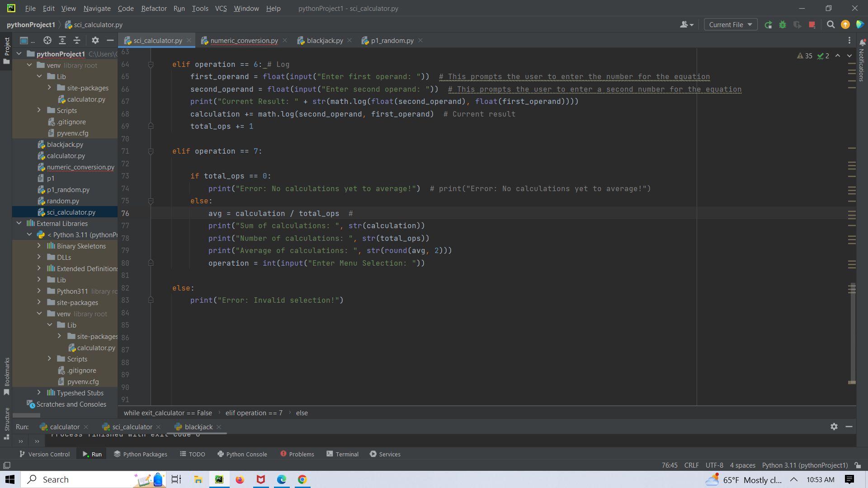This screenshot has height=488, width=868.
Task: Jump to next highlighted error arrow
Action: 849,56
